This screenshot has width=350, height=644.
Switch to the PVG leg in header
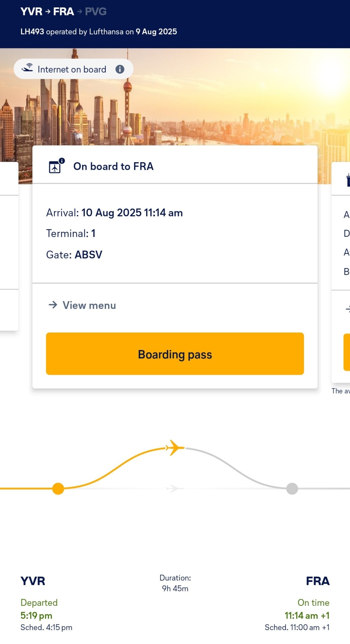pos(96,12)
